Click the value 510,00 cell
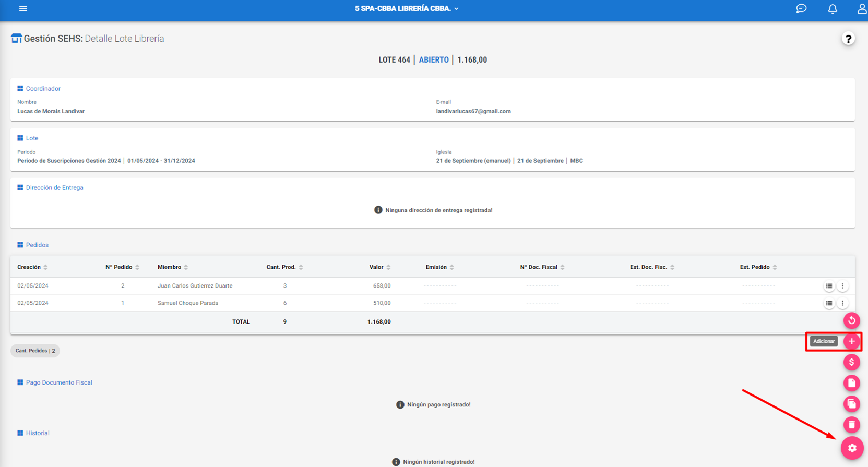This screenshot has height=467, width=868. click(x=382, y=303)
